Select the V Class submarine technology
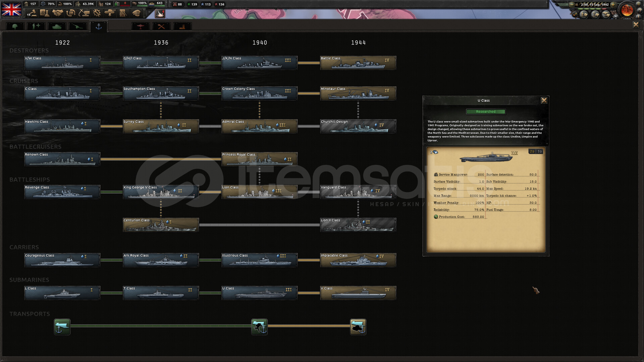Screen dimensions: 644x362 point(358,293)
